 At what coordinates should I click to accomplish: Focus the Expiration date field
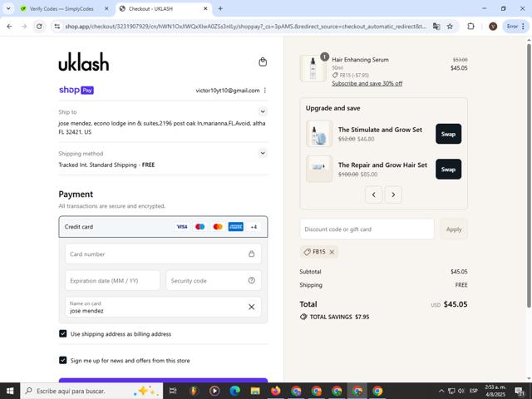[113, 281]
